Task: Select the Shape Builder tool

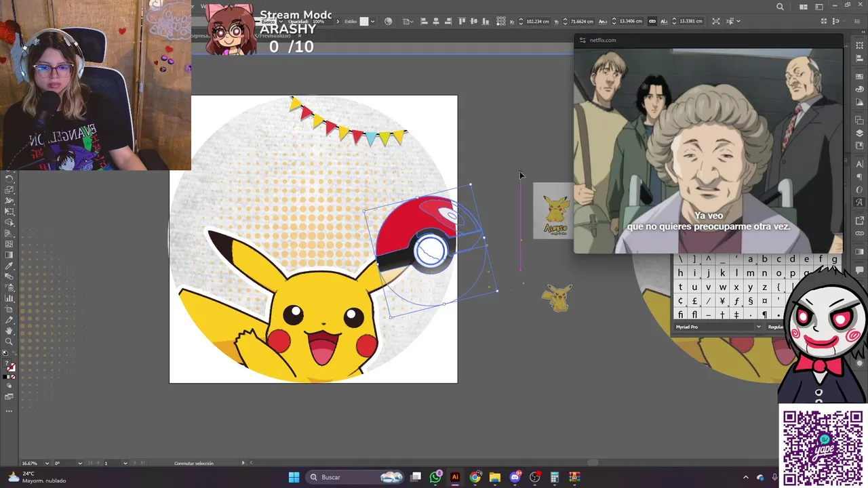Action: (x=9, y=222)
